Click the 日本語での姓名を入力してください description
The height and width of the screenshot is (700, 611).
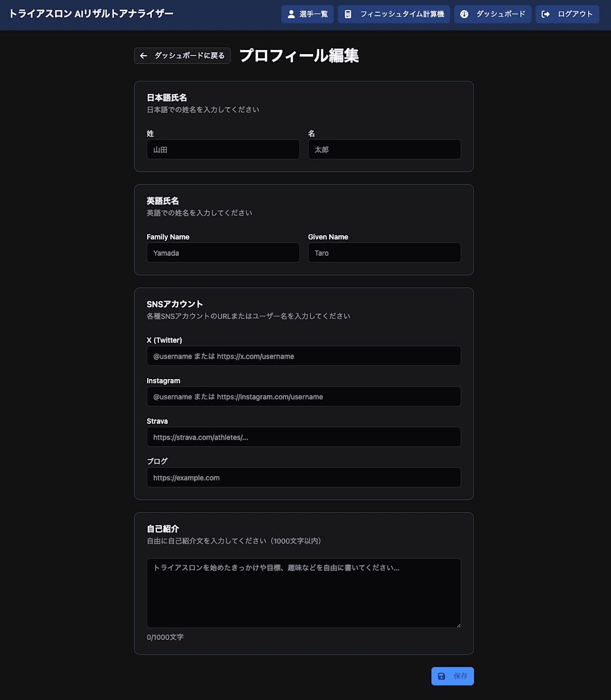203,110
